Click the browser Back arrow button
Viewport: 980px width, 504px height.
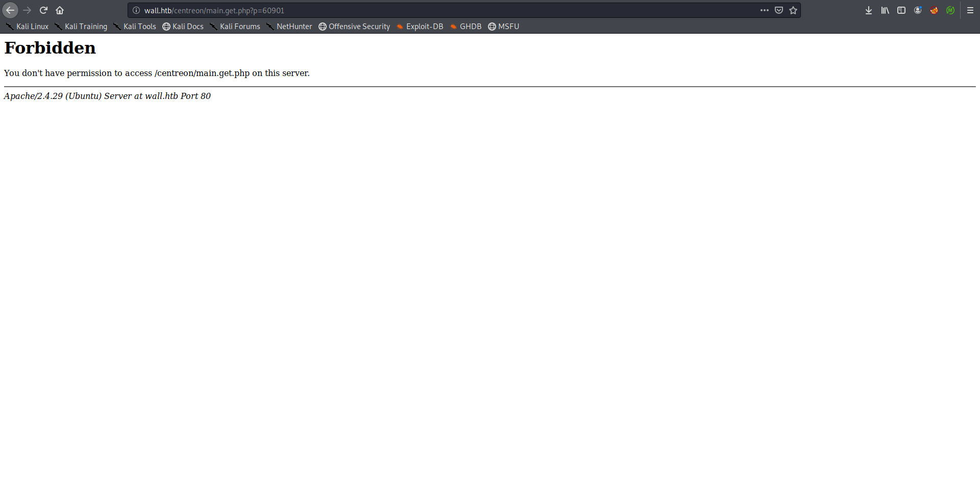pos(10,10)
